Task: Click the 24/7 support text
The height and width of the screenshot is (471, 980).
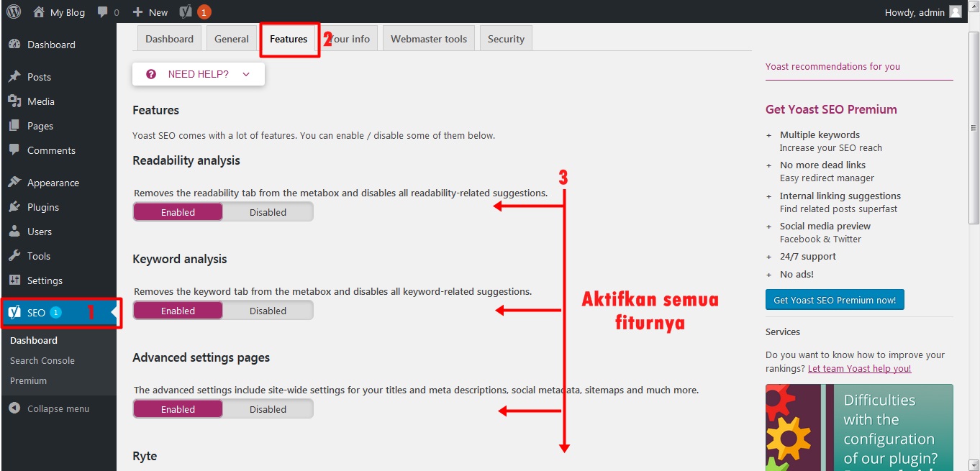Action: click(808, 256)
